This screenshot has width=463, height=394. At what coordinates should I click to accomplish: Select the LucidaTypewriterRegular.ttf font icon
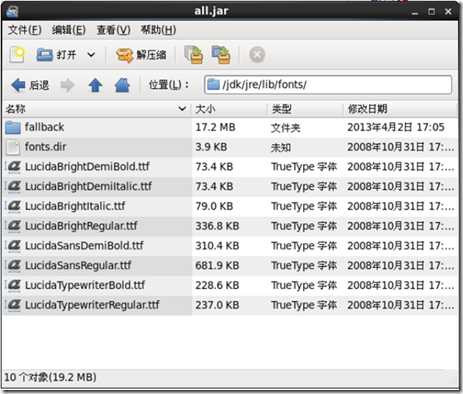(14, 305)
